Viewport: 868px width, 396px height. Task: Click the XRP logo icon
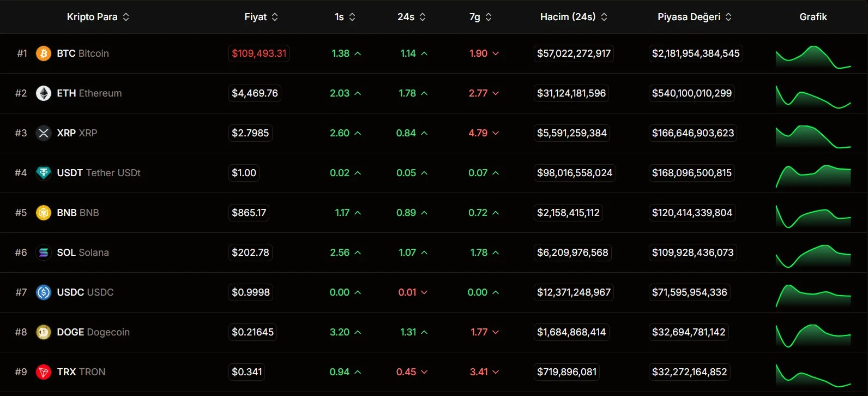pos(44,133)
